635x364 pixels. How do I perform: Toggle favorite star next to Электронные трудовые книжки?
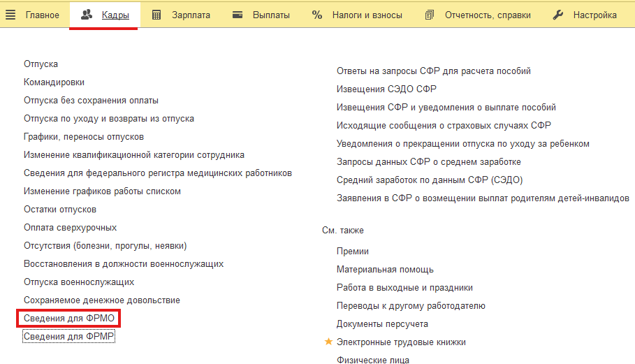pos(328,342)
